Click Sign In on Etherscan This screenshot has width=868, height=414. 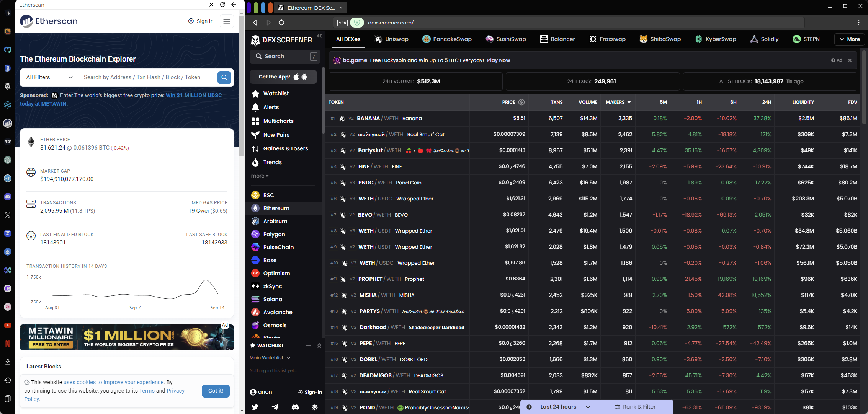point(201,21)
